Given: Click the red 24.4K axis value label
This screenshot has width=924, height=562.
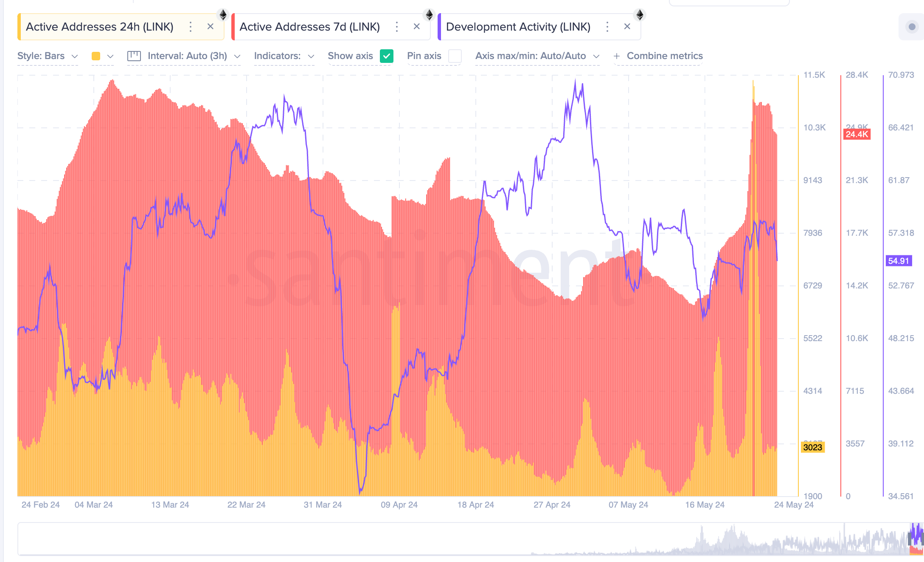Looking at the screenshot, I should pyautogui.click(x=857, y=134).
